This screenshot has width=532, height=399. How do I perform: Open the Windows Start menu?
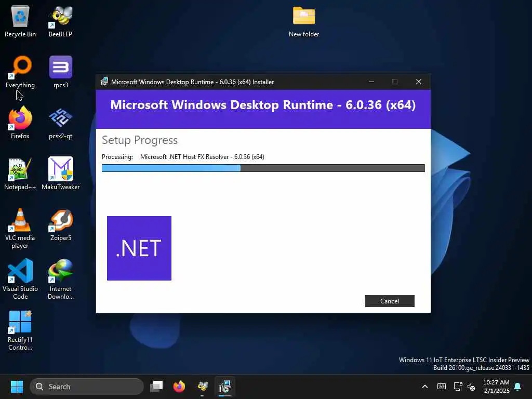click(17, 387)
